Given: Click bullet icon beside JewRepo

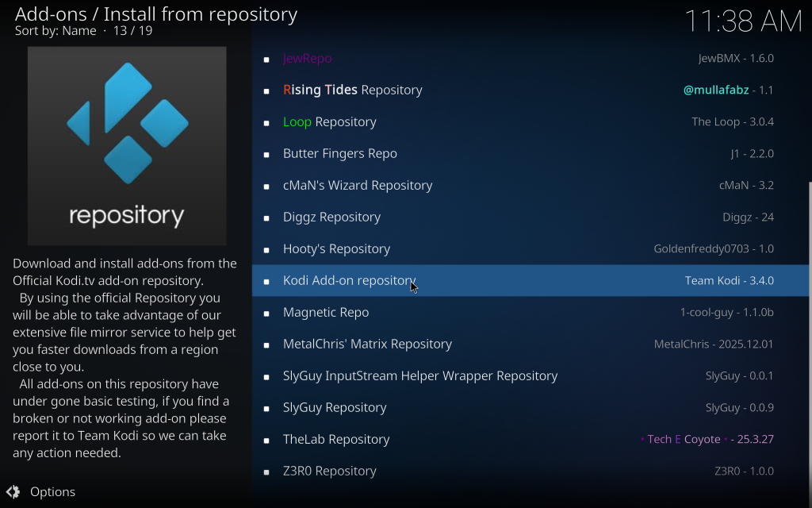Looking at the screenshot, I should click(266, 59).
